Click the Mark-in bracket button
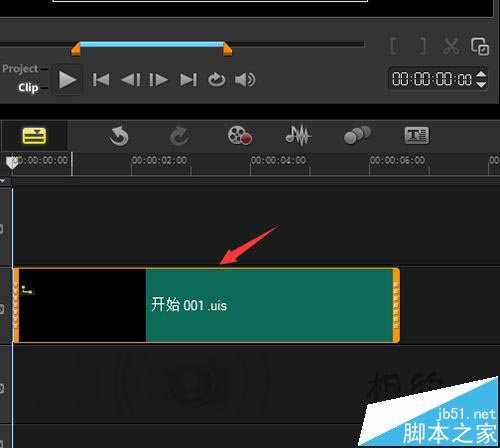500x448 pixels. [x=394, y=46]
